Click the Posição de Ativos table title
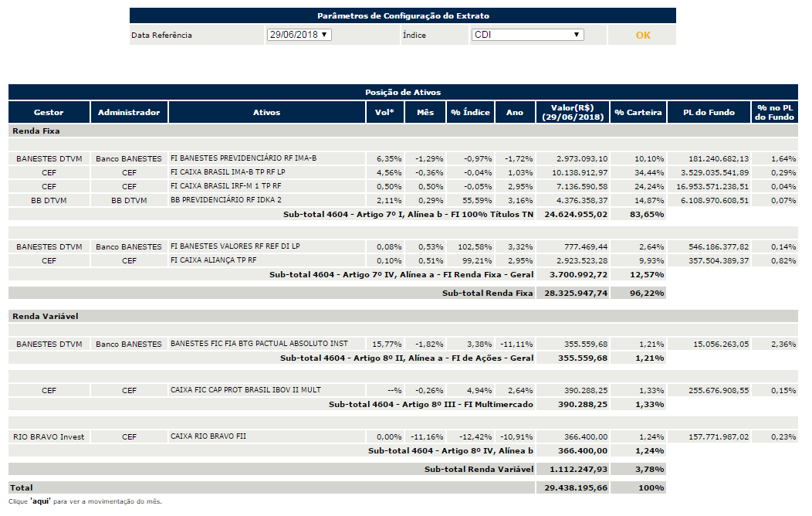 pos(403,92)
